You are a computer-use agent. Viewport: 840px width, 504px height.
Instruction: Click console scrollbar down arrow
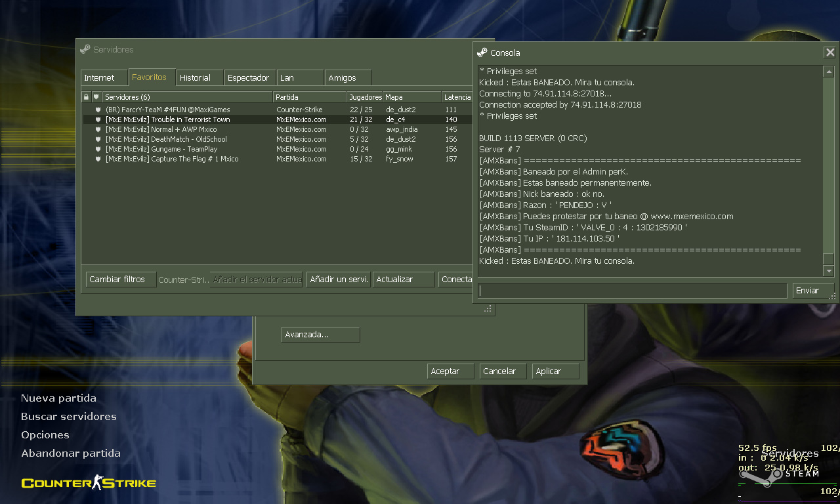pos(829,271)
